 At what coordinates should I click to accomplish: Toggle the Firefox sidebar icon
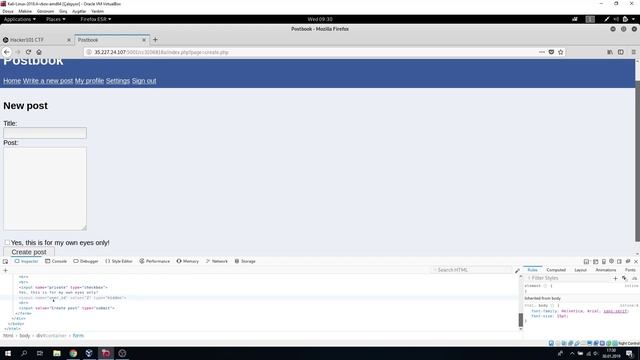point(621,52)
